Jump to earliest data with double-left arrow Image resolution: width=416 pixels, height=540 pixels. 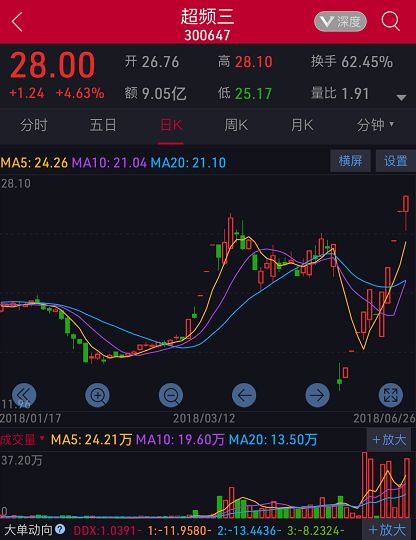(24, 395)
